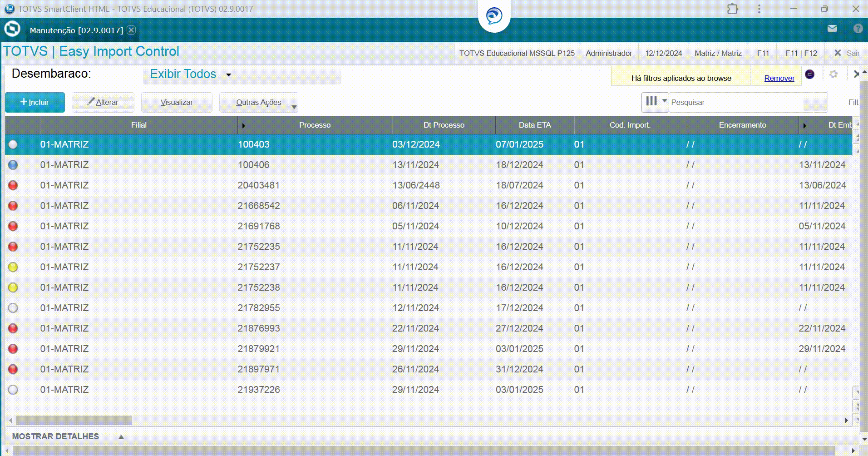Click the Administrador user label
The image size is (868, 456).
pyautogui.click(x=609, y=53)
